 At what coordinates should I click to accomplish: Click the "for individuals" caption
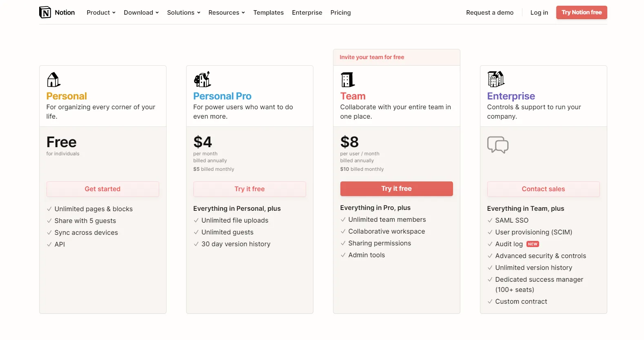pos(63,154)
